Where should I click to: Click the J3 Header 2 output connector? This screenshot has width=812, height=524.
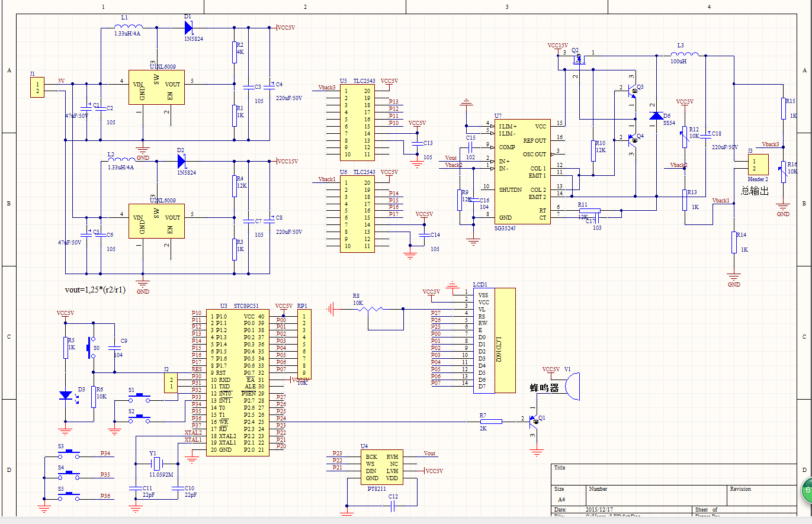[758, 165]
